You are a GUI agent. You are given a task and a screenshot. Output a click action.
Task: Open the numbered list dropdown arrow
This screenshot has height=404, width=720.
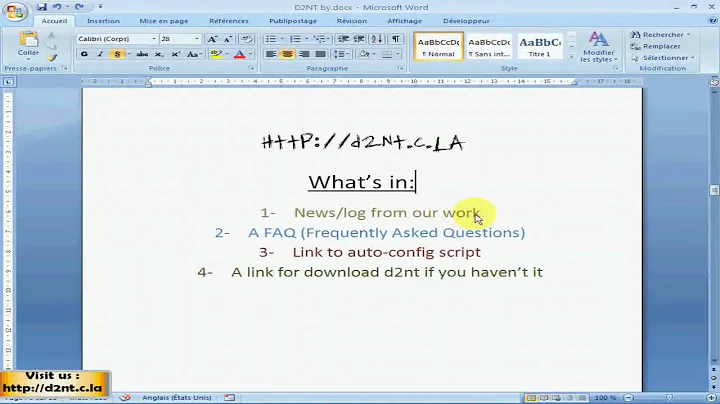[x=306, y=39]
